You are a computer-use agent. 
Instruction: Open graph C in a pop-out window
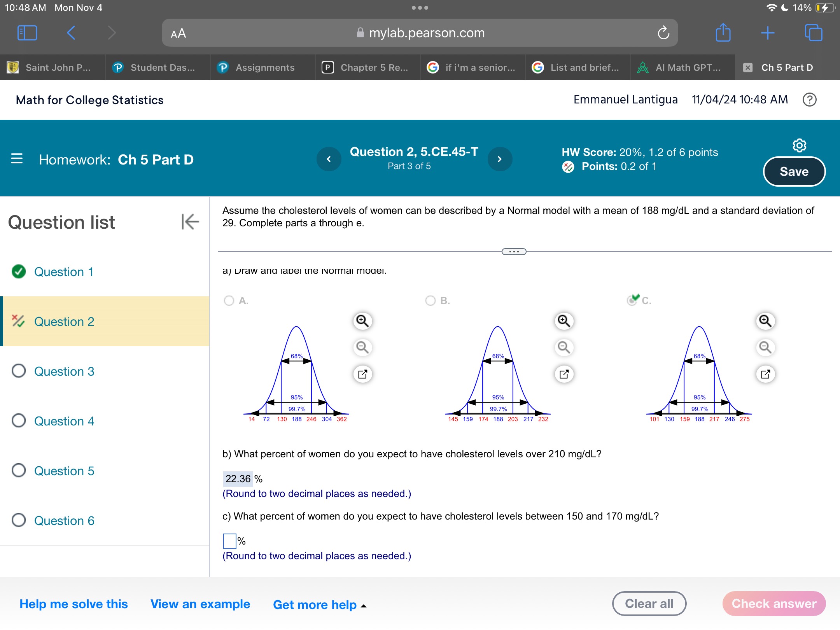(765, 374)
